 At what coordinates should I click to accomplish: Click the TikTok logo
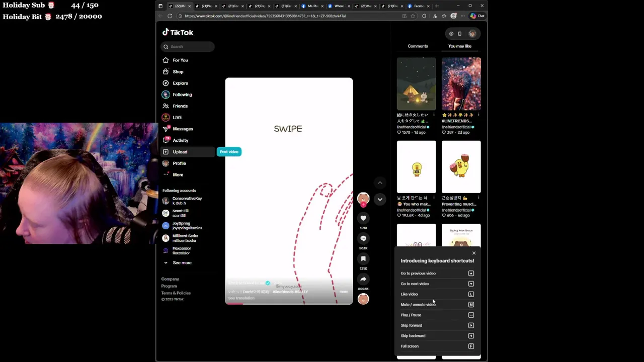178,32
